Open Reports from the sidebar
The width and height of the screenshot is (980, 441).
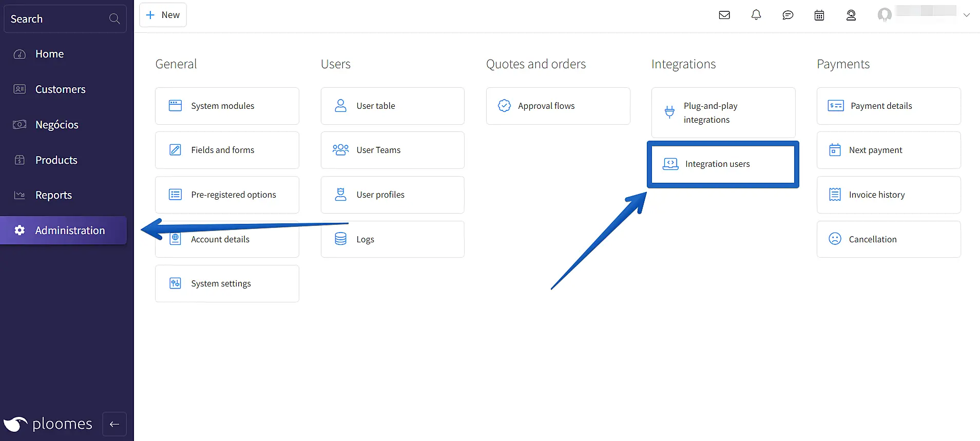pyautogui.click(x=53, y=195)
